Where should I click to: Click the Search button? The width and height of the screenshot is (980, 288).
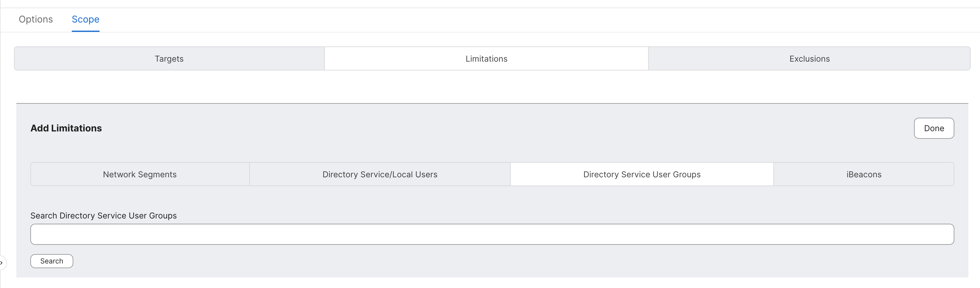52,261
